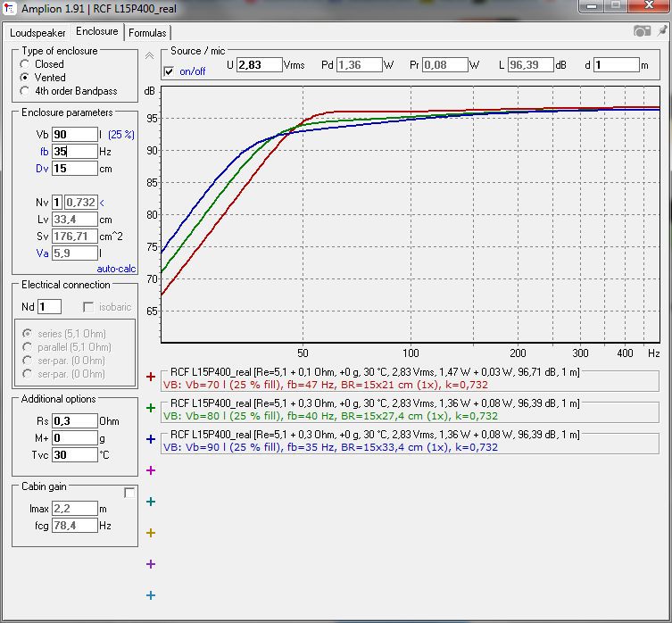Click the Pd power readout field
This screenshot has height=623, width=672.
359,65
